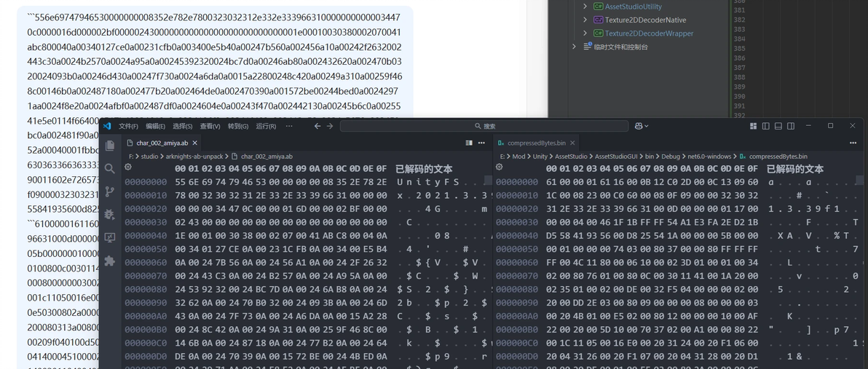Click 'AssetStudioGUI' breadcrumb in right editor

pos(616,156)
